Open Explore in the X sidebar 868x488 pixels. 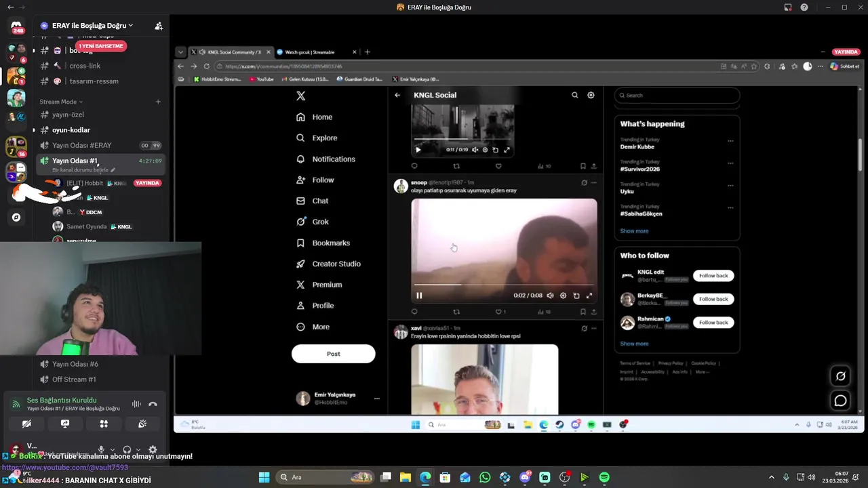[317, 138]
